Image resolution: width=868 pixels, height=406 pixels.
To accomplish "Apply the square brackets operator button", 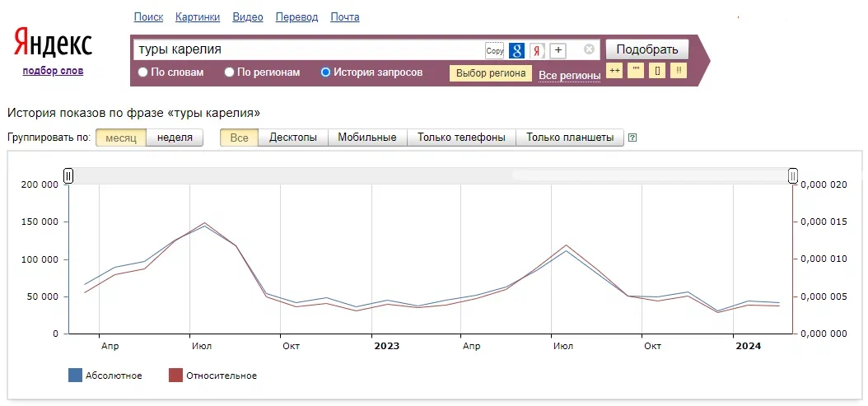I will [x=657, y=71].
